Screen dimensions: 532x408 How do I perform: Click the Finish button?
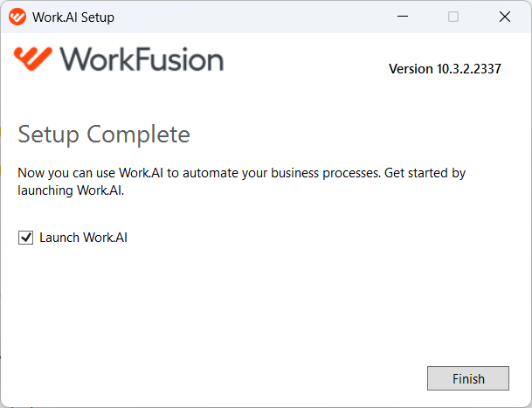coord(468,378)
